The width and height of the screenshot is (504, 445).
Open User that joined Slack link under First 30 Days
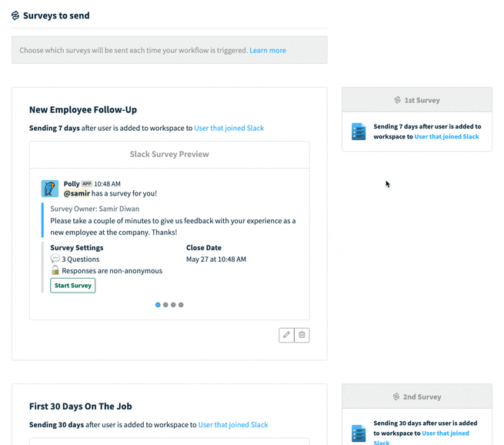pyautogui.click(x=233, y=425)
